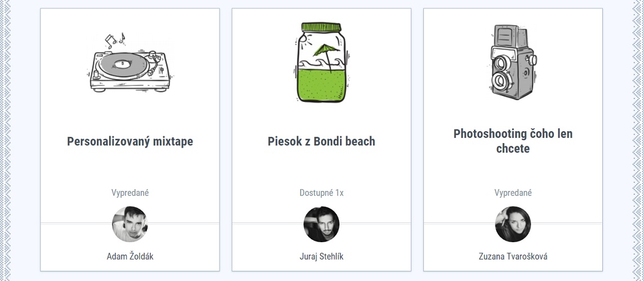644x281 pixels.
Task: Click the vintage camera illustration
Action: 511,63
